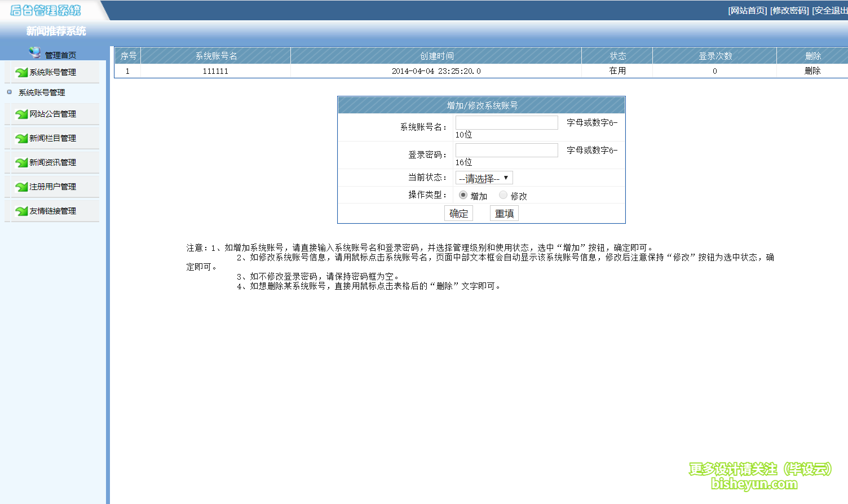Expand the 系统账号管理 sidebar section
848x504 pixels.
pos(52,72)
